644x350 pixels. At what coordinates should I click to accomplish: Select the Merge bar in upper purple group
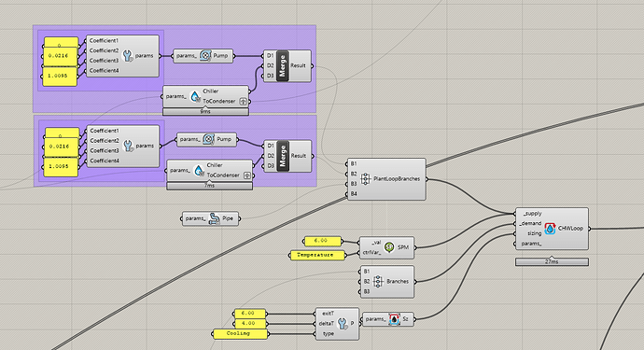point(282,65)
